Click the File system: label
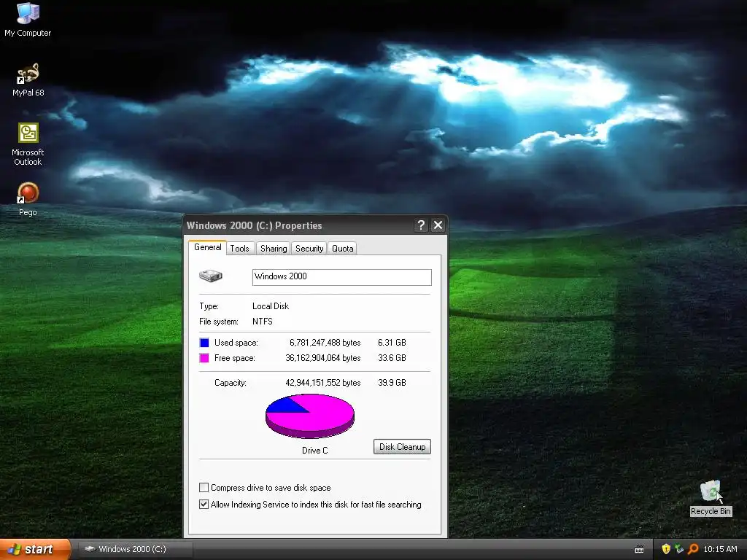The height and width of the screenshot is (560, 747). coord(219,322)
